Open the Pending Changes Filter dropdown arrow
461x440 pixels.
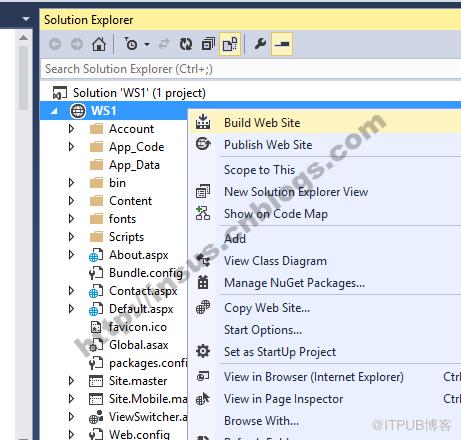(147, 44)
